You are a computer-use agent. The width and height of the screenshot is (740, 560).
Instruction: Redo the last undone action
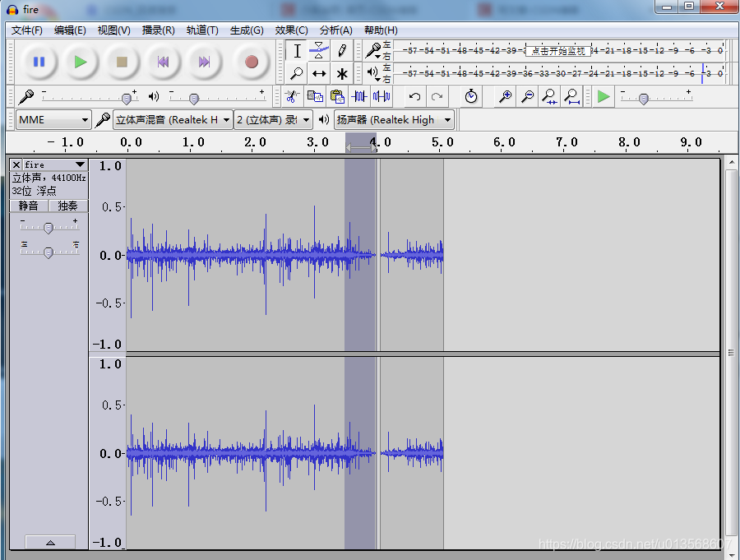click(437, 97)
